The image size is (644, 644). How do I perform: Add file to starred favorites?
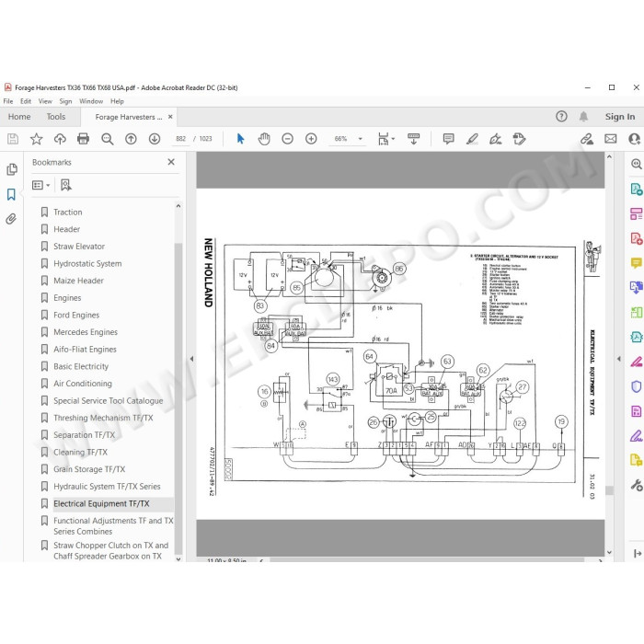tap(36, 139)
